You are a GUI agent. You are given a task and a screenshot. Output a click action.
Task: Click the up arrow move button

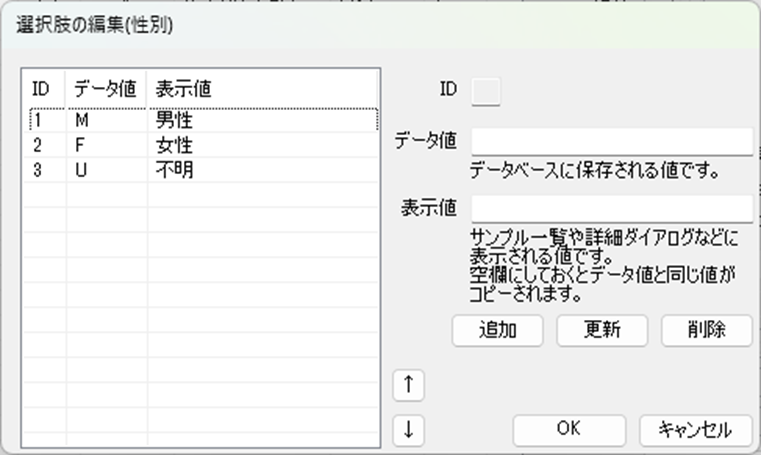click(x=408, y=382)
